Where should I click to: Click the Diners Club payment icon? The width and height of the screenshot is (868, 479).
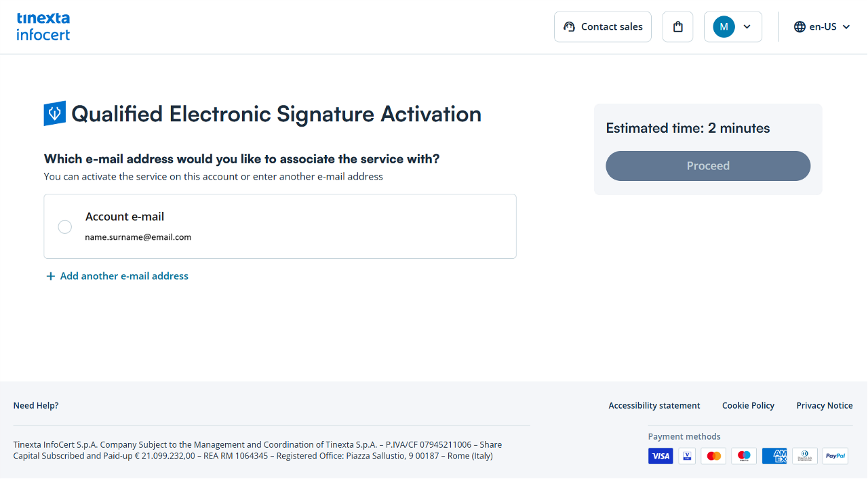tap(805, 456)
